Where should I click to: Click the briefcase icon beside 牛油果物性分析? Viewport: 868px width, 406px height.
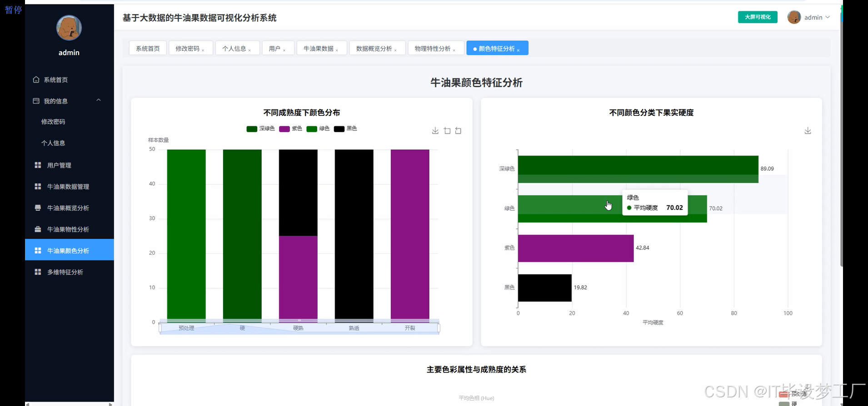coord(38,229)
